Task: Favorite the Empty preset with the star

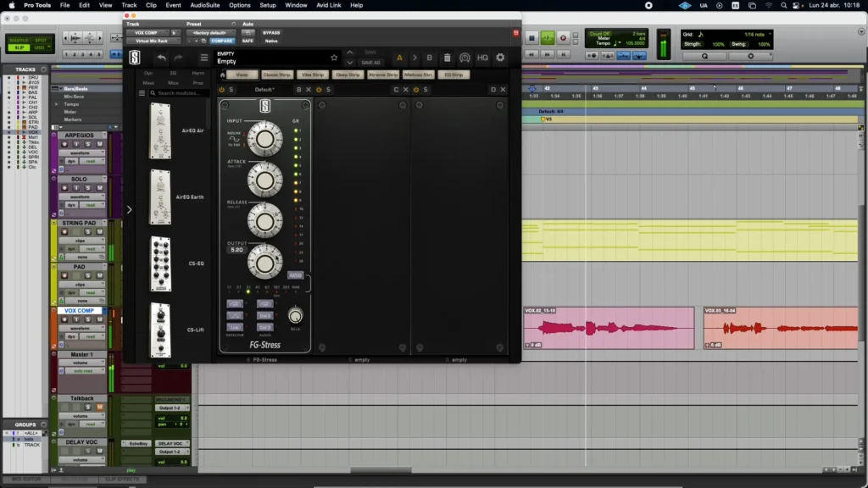Action: [x=334, y=58]
